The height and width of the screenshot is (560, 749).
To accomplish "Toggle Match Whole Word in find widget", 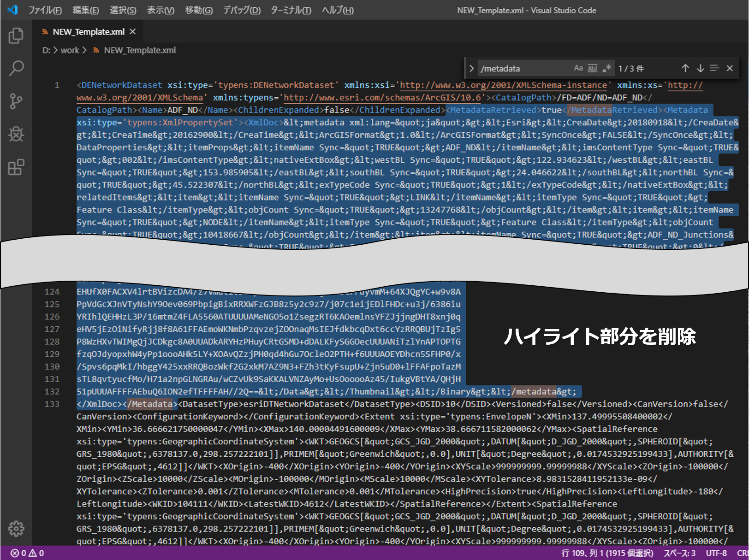I will 593,68.
